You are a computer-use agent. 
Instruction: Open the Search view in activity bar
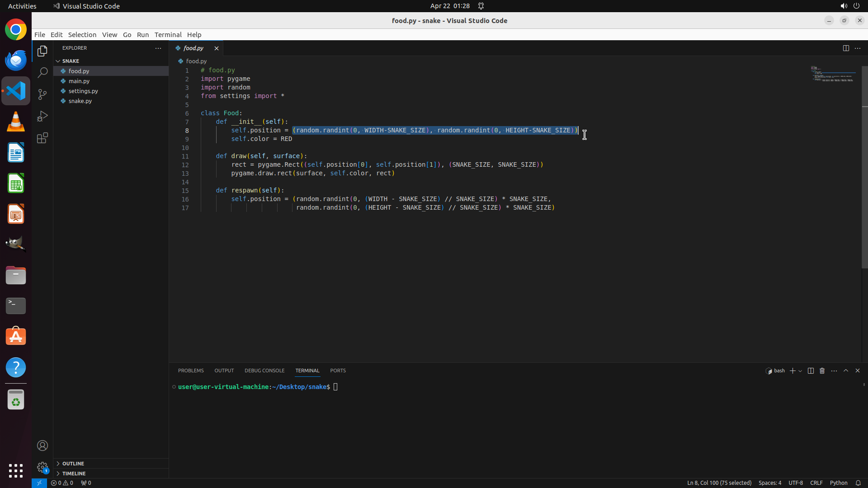tap(42, 73)
